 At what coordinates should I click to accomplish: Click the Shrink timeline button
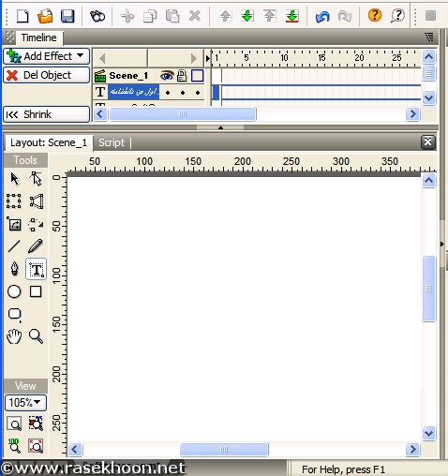[x=46, y=114]
